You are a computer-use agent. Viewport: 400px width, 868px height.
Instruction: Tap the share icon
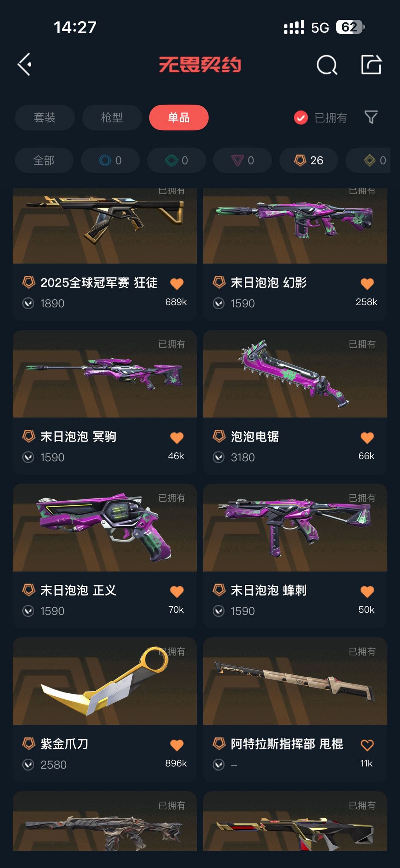point(371,65)
